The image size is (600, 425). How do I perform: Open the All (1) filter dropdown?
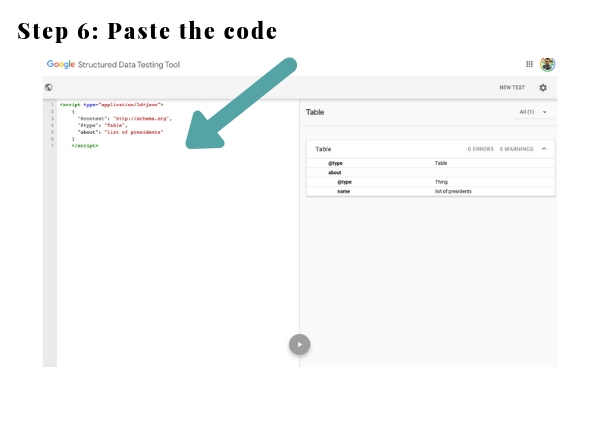tap(533, 112)
